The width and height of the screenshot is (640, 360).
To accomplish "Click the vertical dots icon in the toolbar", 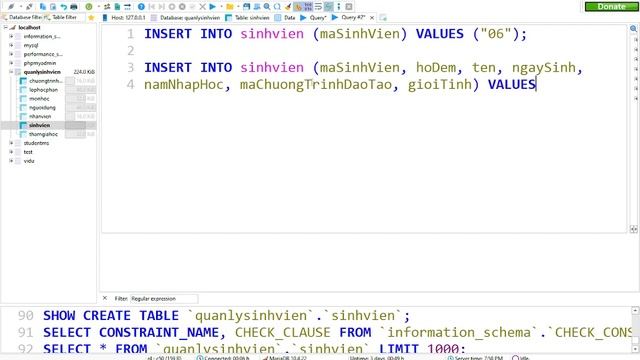I will 338,7.
